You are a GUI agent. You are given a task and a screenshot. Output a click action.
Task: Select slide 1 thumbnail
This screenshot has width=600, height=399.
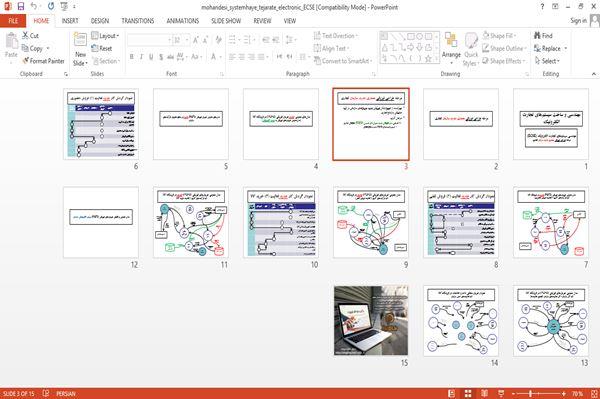tap(551, 124)
